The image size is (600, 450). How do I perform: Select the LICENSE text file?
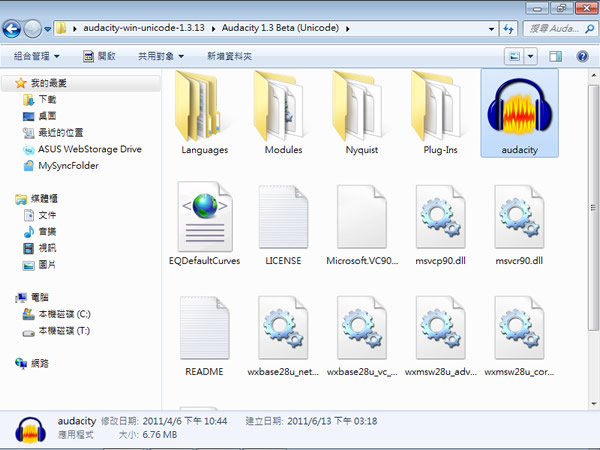(x=284, y=224)
